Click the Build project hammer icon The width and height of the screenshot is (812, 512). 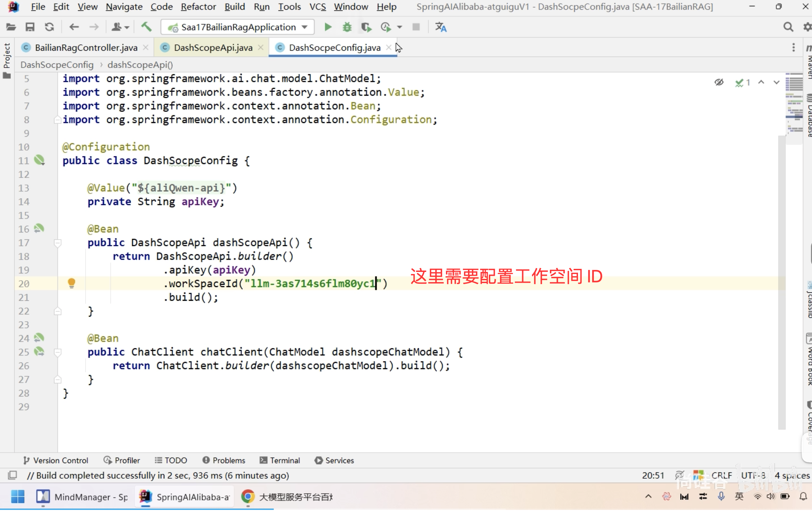(x=146, y=27)
